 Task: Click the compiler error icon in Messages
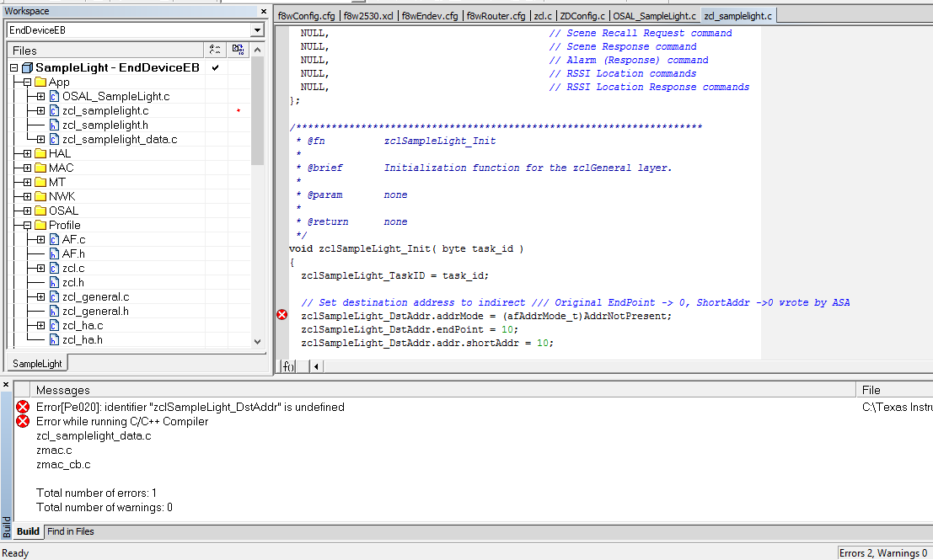pos(23,421)
